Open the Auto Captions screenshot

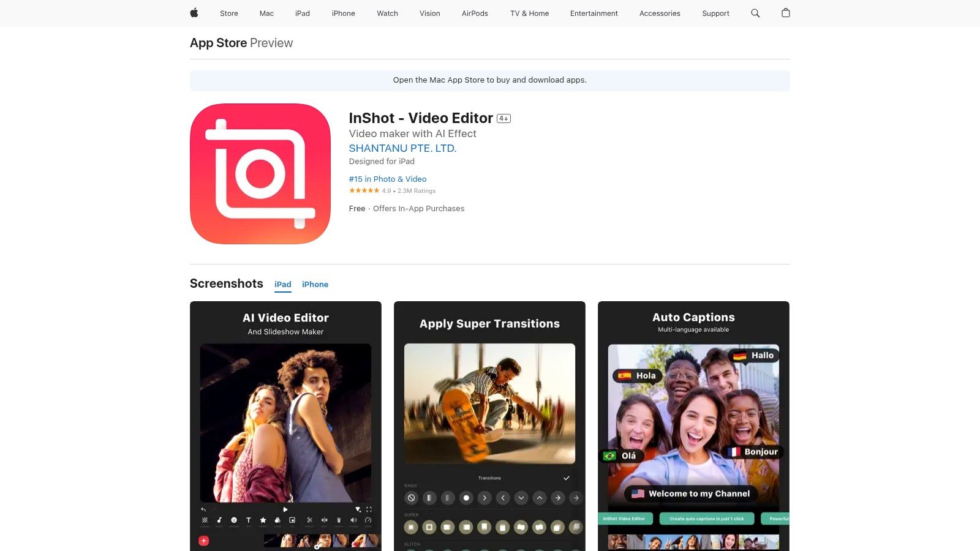[693, 426]
